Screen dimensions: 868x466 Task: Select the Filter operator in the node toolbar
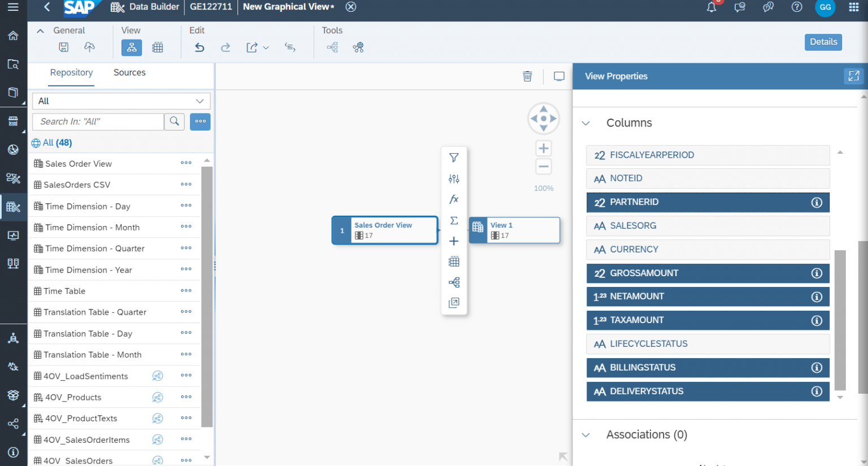click(x=454, y=158)
